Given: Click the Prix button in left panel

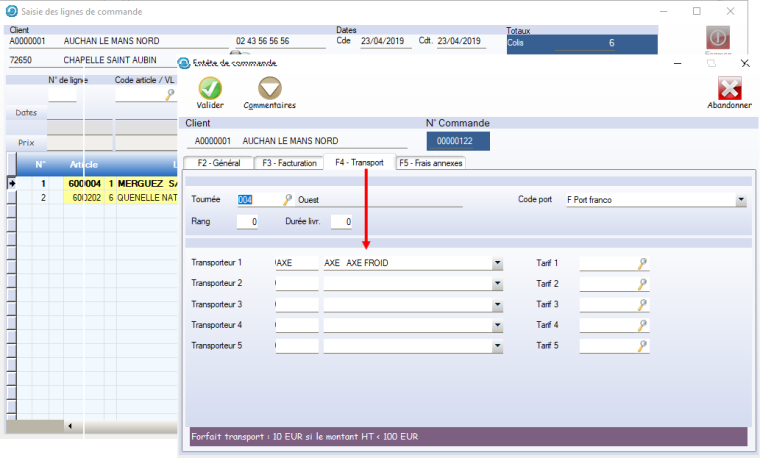Looking at the screenshot, I should pyautogui.click(x=26, y=143).
